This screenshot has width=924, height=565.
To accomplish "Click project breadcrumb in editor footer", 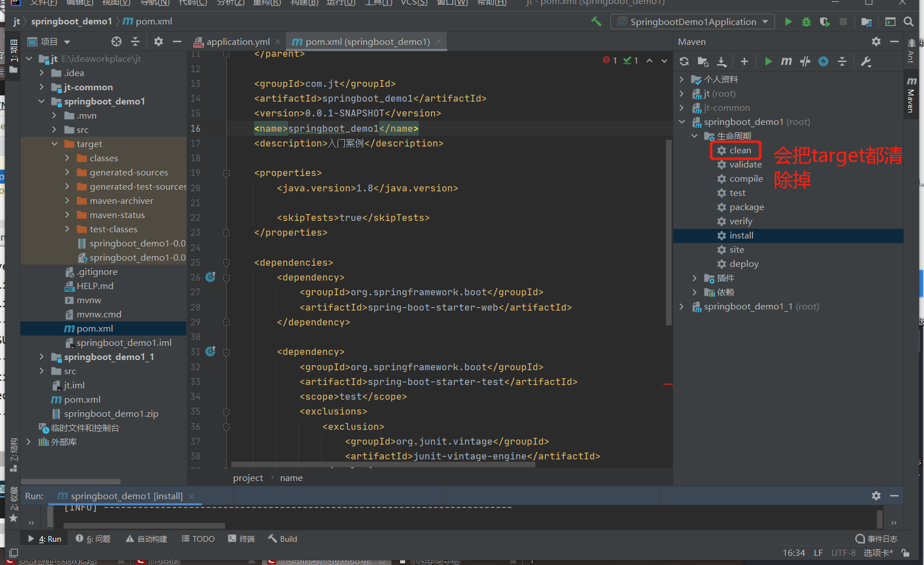I will 248,478.
